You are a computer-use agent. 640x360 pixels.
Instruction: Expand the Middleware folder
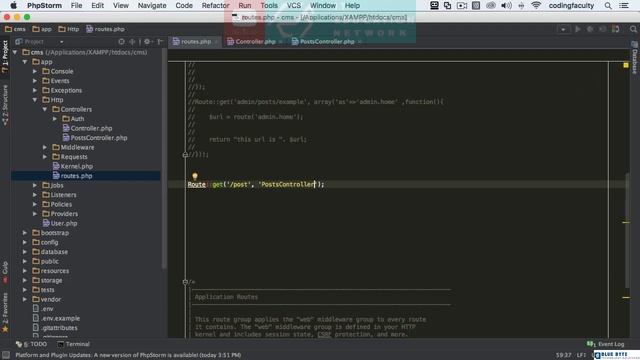45,147
